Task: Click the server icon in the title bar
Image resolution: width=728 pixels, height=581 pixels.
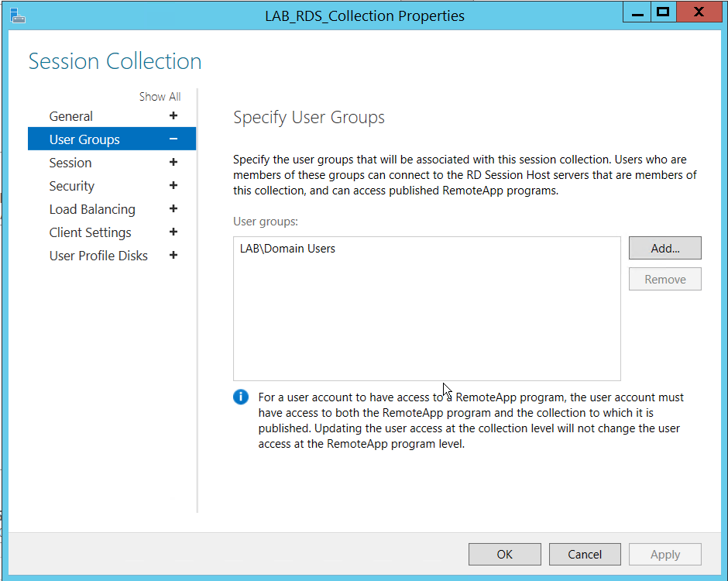Action: [17, 15]
